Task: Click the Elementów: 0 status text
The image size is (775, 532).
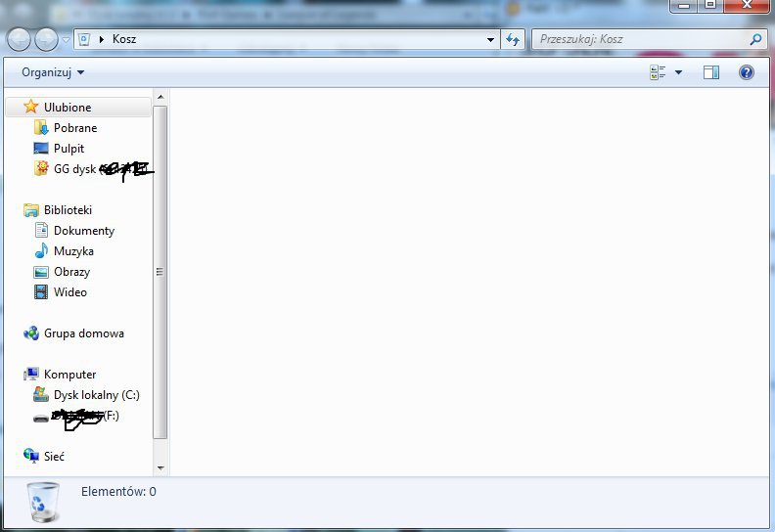Action: click(x=118, y=492)
